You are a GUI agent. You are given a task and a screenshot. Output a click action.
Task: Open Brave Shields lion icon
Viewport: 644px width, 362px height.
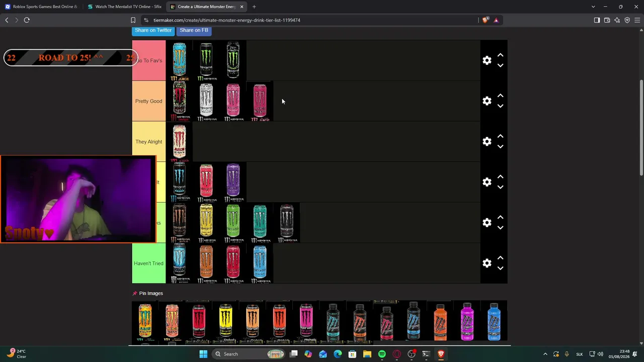pos(485,20)
